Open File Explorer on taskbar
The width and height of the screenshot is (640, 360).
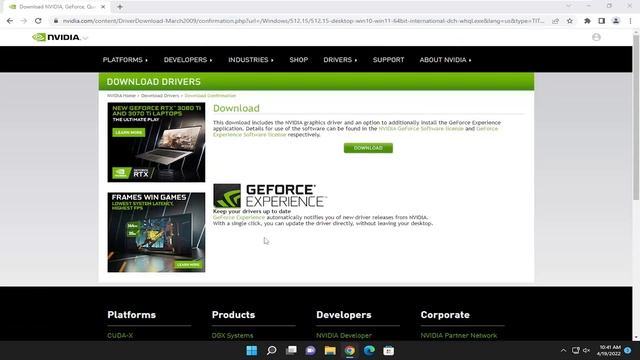click(x=330, y=351)
